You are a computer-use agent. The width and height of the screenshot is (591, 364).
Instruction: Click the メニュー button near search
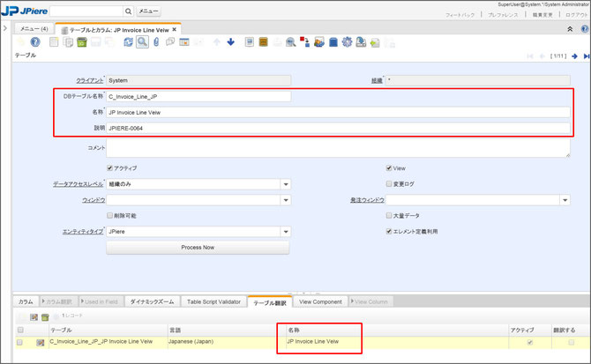148,11
